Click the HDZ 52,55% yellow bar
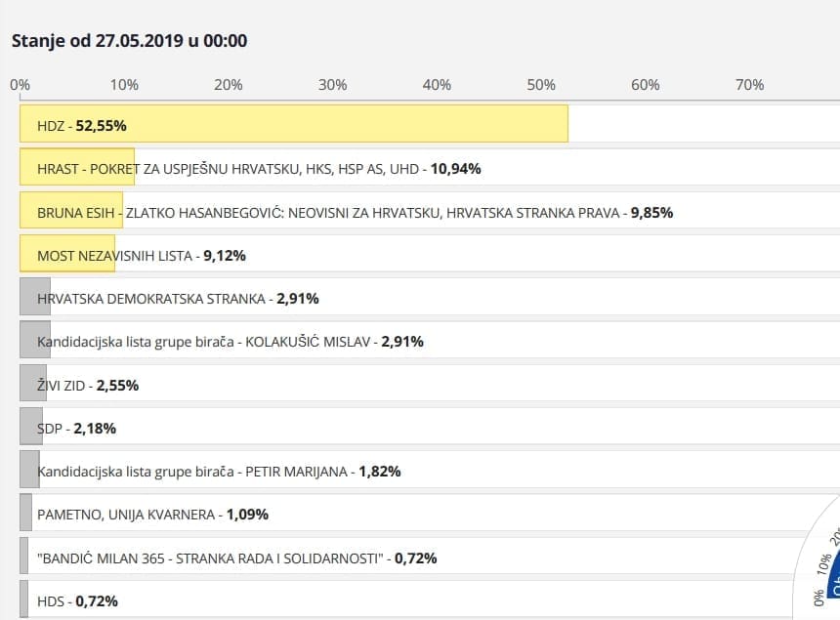The image size is (840, 620). click(293, 125)
